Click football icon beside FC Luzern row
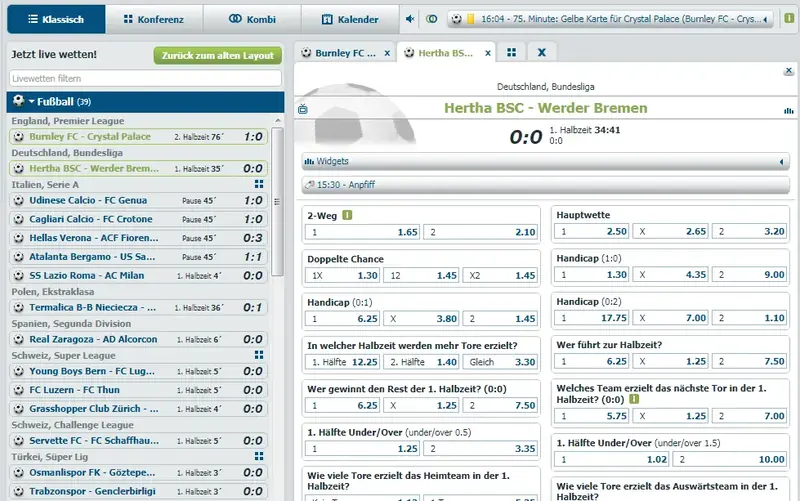The width and height of the screenshot is (800, 501). (19, 390)
